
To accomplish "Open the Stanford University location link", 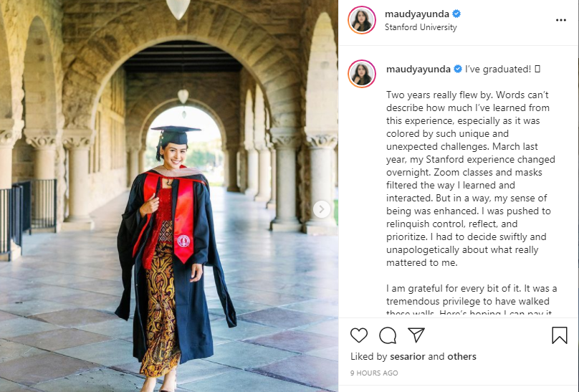I will click(421, 27).
